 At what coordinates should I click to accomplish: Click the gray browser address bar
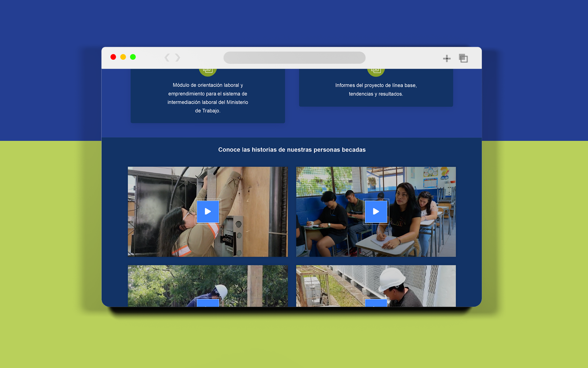pos(294,58)
